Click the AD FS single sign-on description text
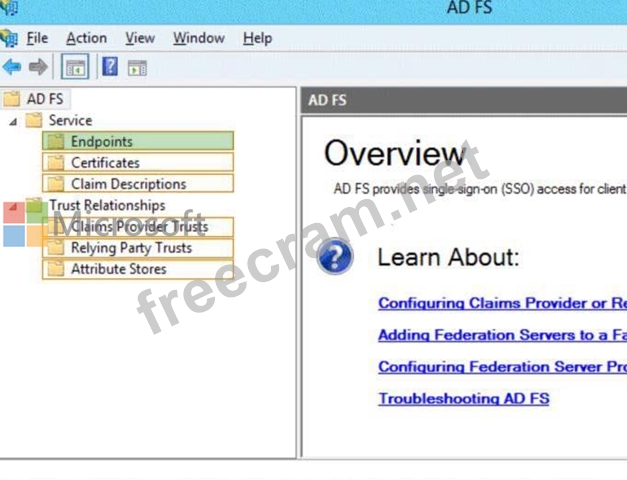 point(480,188)
